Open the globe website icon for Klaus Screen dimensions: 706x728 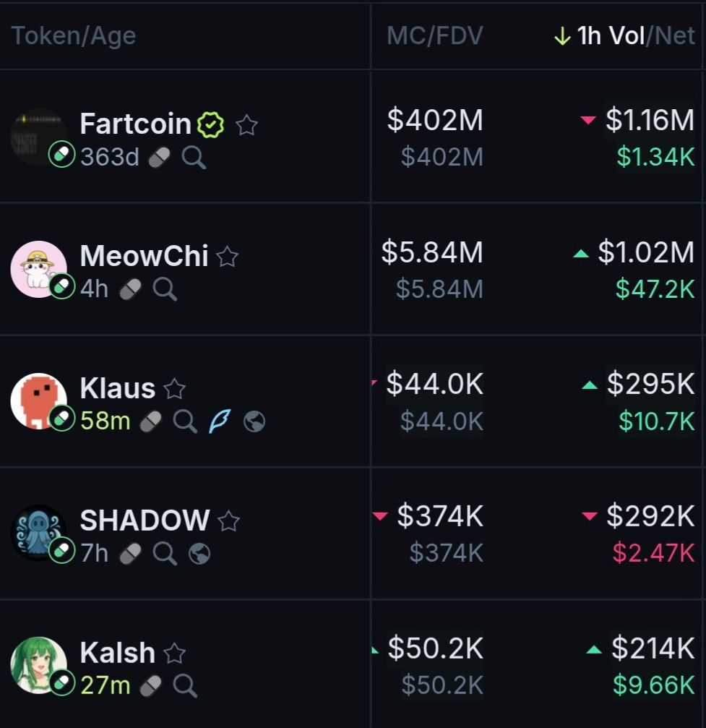[x=254, y=421]
